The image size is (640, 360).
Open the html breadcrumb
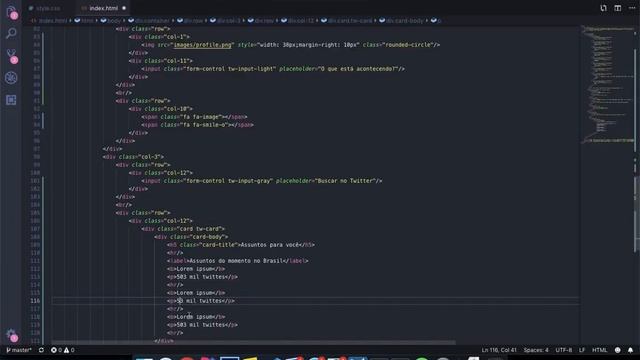coord(84,20)
